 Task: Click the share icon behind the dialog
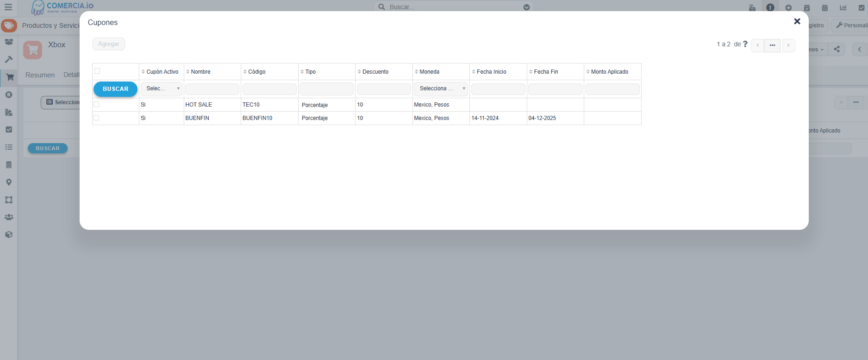click(x=837, y=49)
